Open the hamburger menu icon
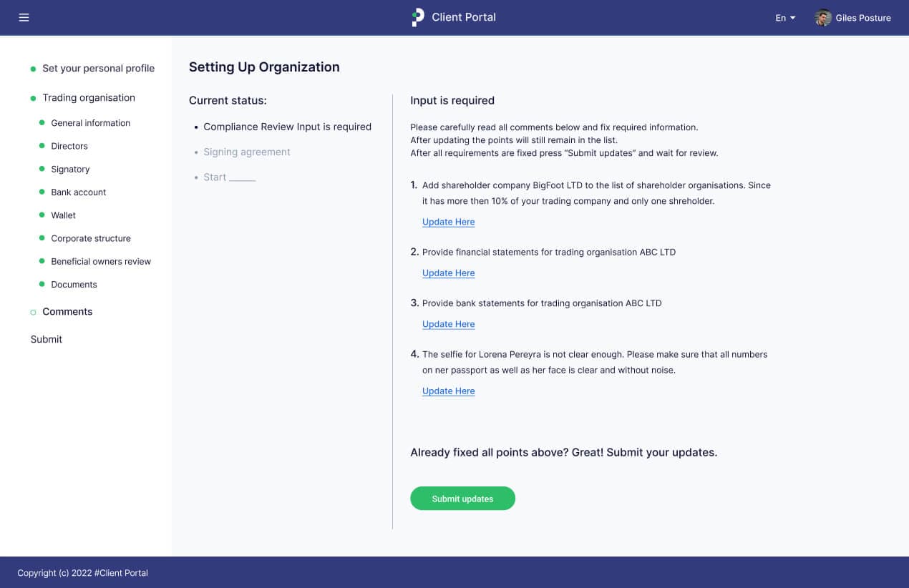909x588 pixels. [x=24, y=17]
